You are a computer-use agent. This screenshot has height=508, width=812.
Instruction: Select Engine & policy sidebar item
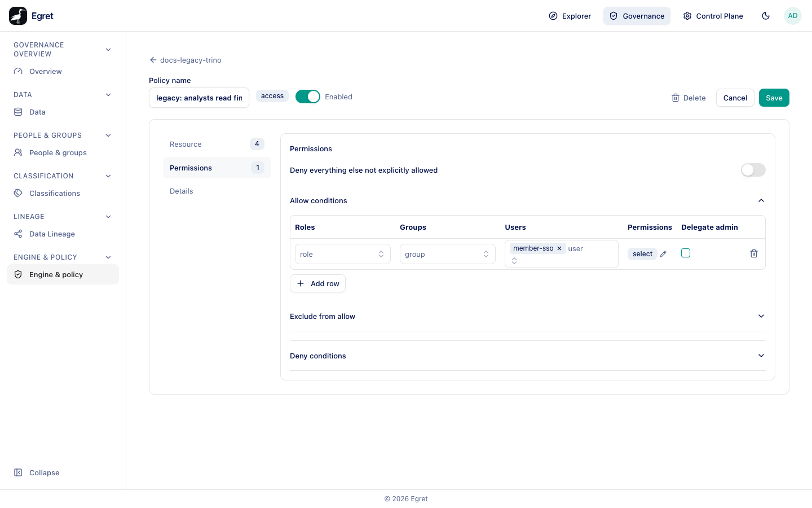point(63,275)
